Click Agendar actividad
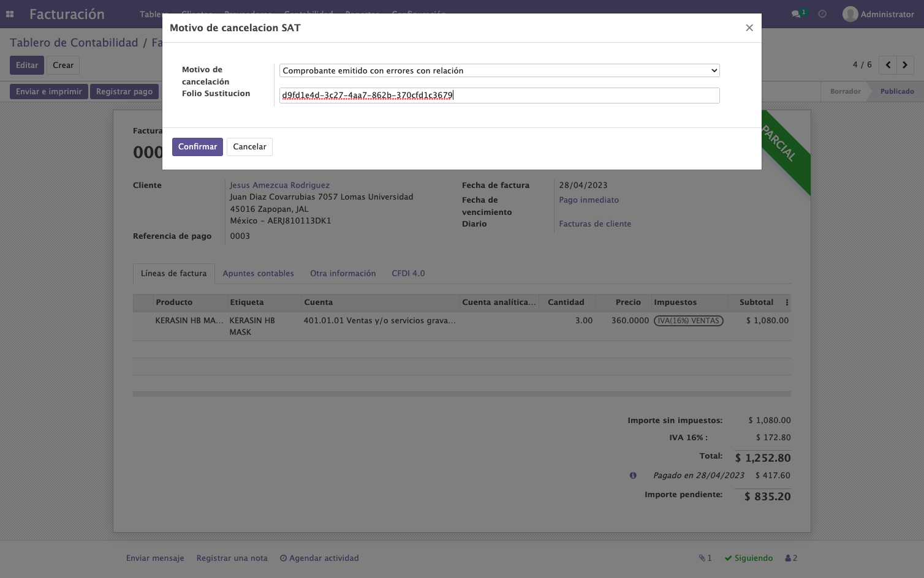The image size is (924, 578). pos(319,558)
